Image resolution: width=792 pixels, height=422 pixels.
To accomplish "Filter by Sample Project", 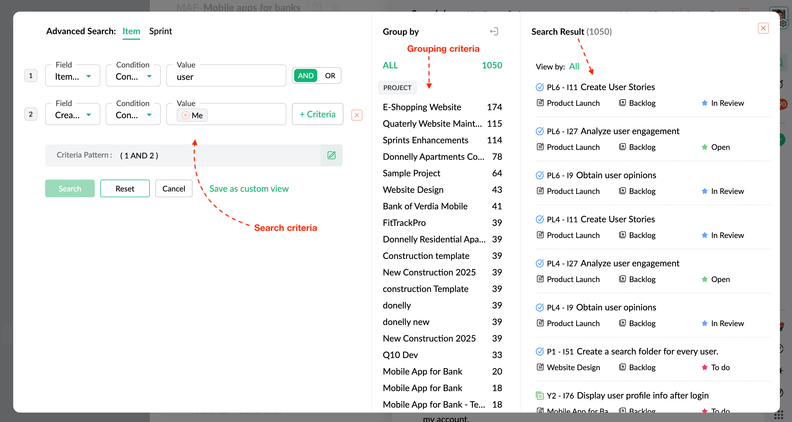I will click(442, 173).
